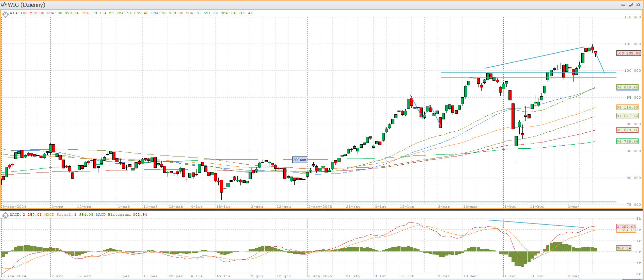Click the chart icon beside WIG (Dzienny) title
The width and height of the screenshot is (644, 280).
(x=4, y=5)
